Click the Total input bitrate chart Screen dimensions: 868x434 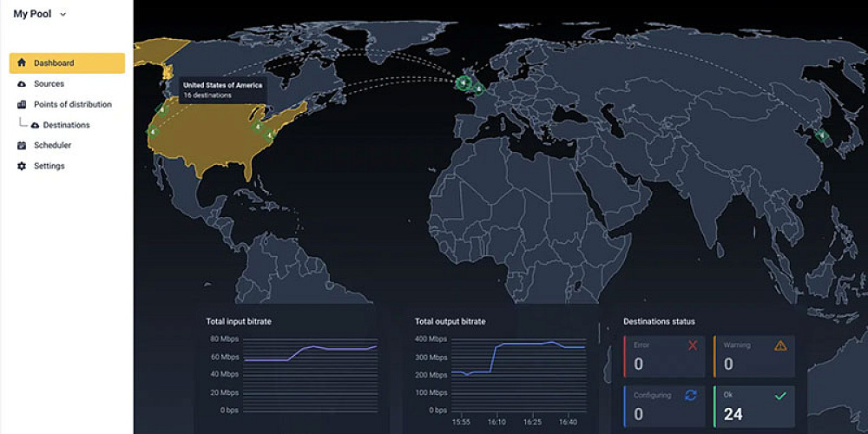tap(310, 373)
